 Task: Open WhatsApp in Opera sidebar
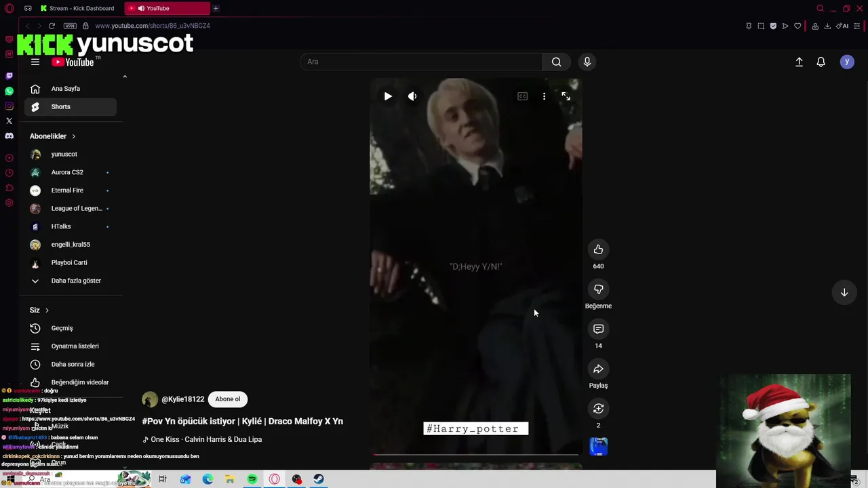coord(9,91)
